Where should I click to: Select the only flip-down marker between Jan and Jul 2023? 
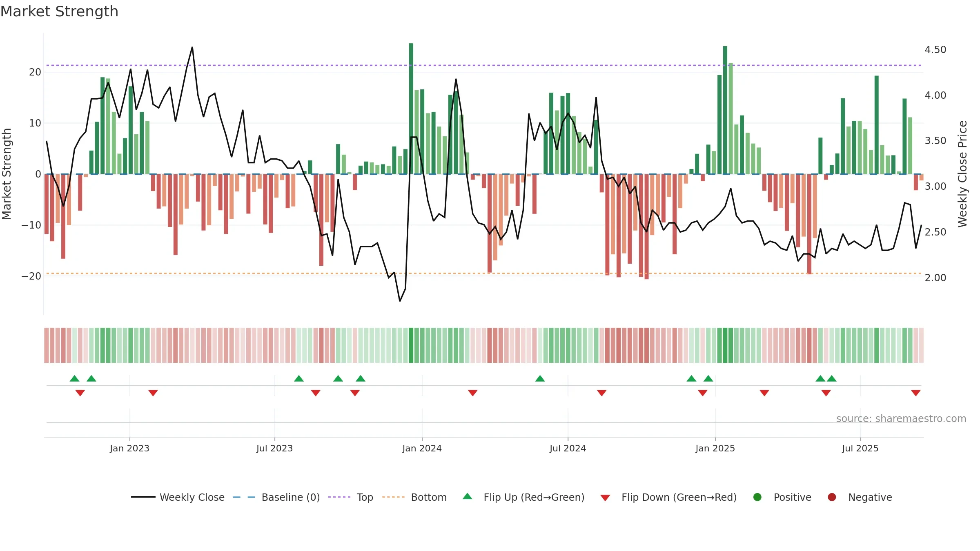(153, 393)
